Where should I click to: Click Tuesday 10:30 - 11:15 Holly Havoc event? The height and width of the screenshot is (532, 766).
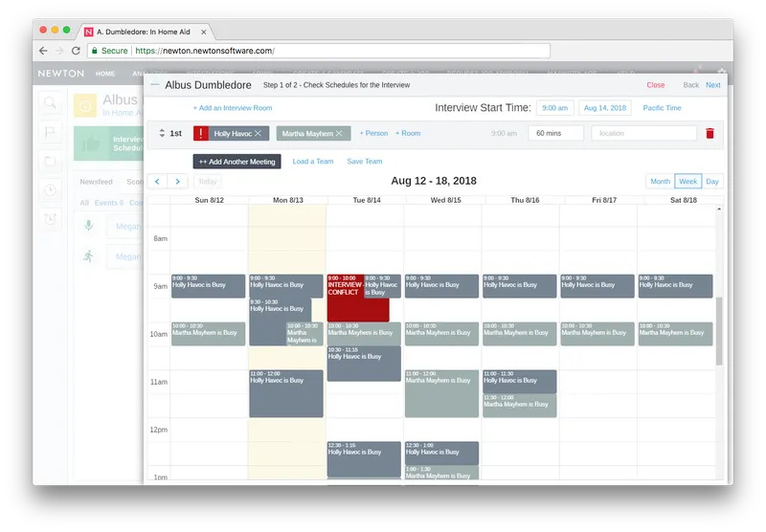point(364,364)
